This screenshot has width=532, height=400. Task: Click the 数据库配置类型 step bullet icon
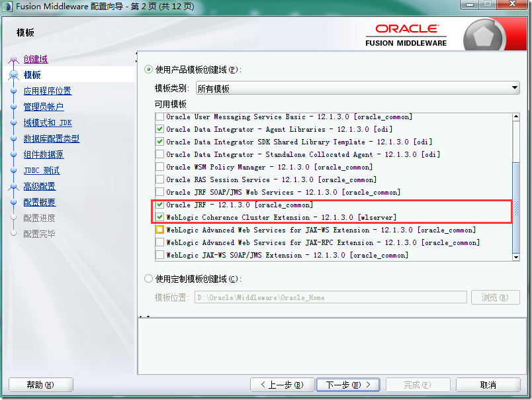coord(14,138)
